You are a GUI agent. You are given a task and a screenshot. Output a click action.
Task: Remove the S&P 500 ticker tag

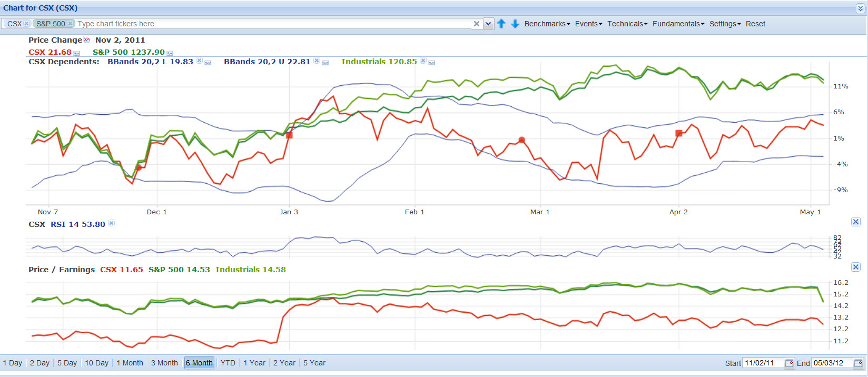pos(70,24)
